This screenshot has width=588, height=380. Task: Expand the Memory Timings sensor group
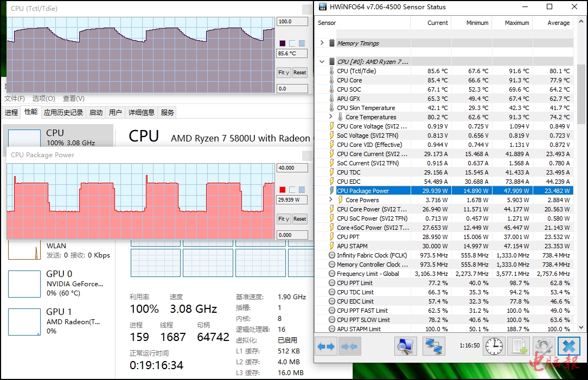(x=322, y=43)
